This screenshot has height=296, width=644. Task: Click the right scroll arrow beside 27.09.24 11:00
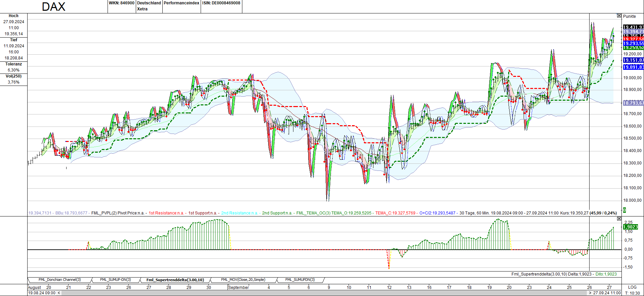[x=590, y=293]
